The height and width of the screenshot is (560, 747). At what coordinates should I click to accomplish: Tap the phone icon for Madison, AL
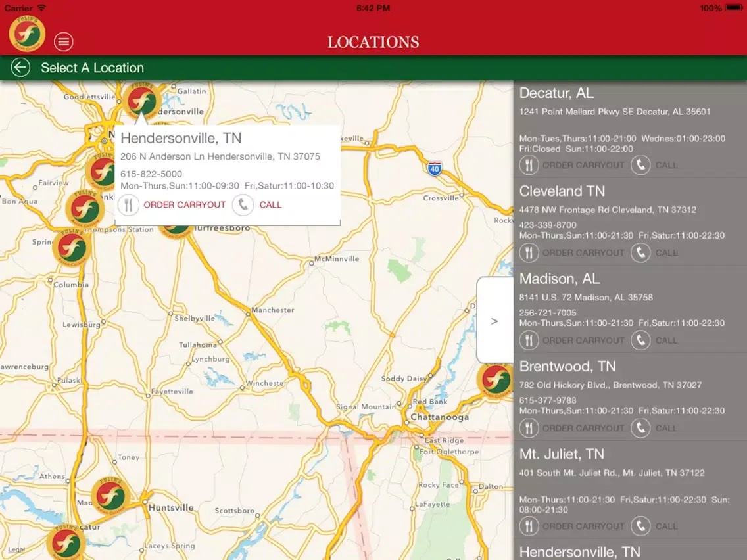tap(640, 340)
